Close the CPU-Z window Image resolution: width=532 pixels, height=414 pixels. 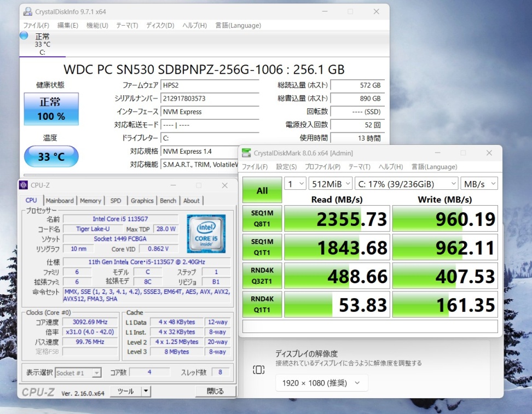pyautogui.click(x=224, y=185)
